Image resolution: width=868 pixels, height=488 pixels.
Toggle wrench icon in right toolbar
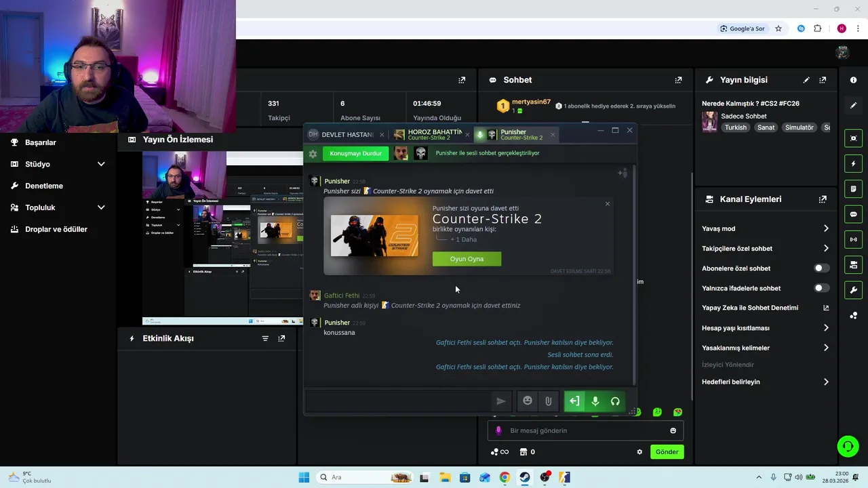tap(853, 290)
